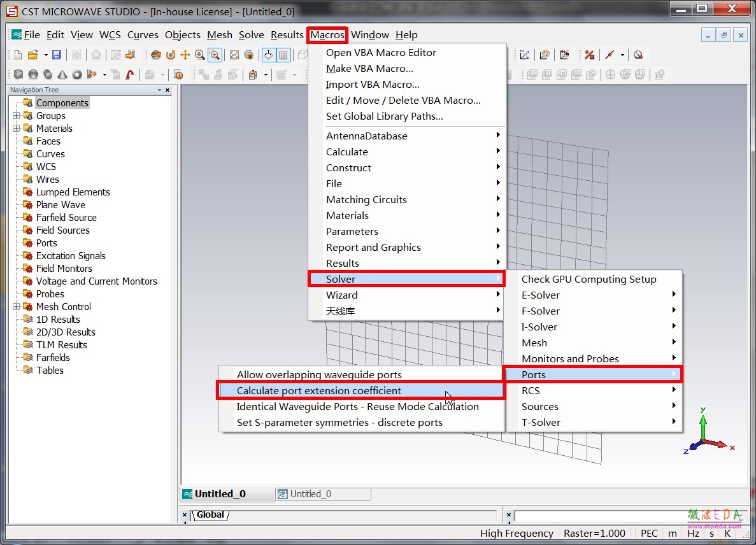
Task: Open the Results menu in menu bar
Action: pos(287,34)
